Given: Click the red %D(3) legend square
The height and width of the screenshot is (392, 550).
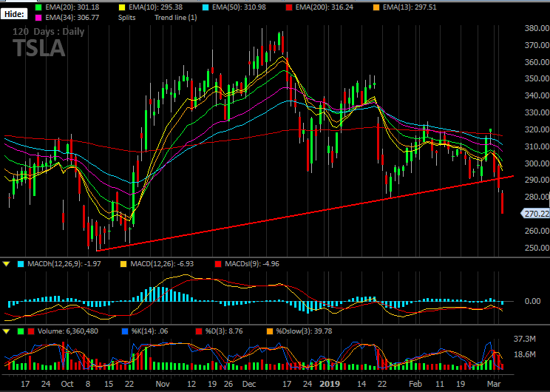Looking at the screenshot, I should (199, 331).
